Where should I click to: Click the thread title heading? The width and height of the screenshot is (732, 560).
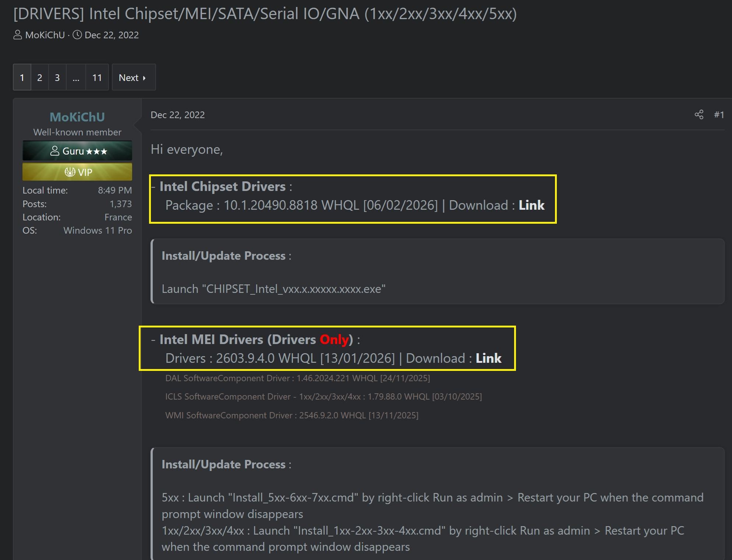pos(265,14)
